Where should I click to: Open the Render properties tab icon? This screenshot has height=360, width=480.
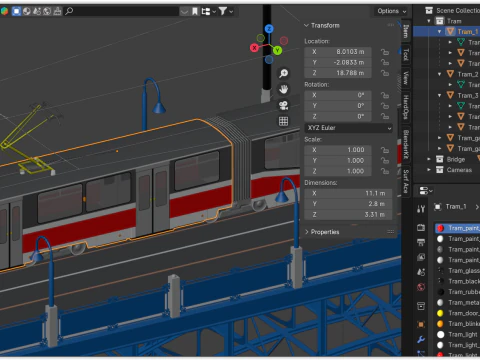[421, 228]
